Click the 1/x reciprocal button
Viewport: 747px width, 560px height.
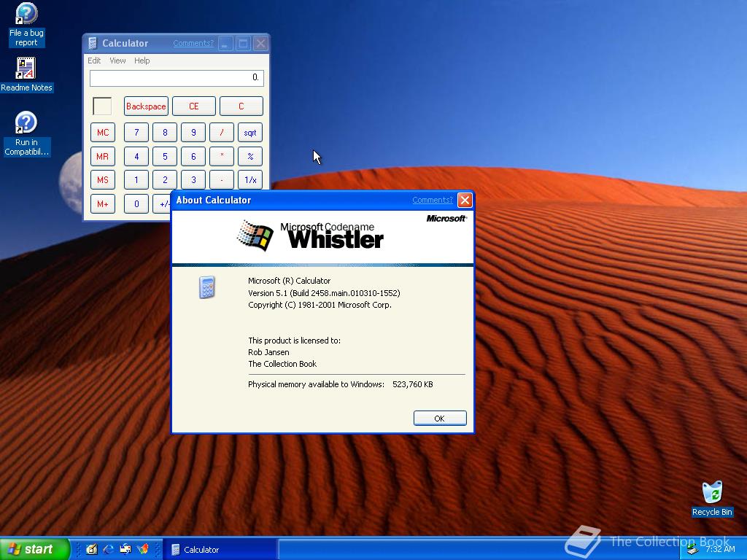(x=250, y=180)
